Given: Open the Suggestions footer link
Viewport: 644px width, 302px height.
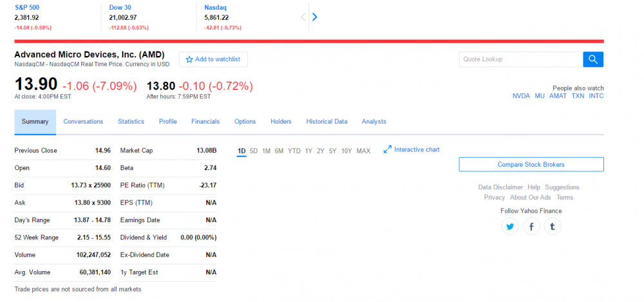Looking at the screenshot, I should tap(562, 187).
